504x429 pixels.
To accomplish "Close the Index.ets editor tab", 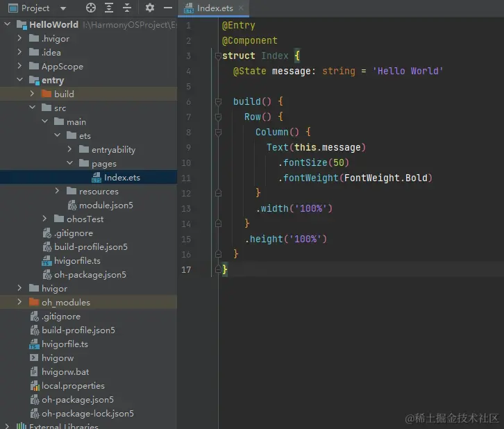I will click(241, 8).
